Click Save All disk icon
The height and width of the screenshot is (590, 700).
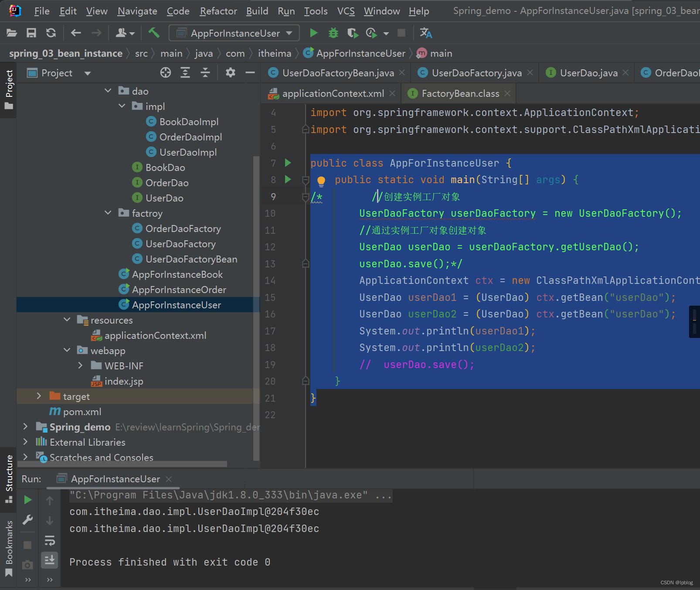pos(31,33)
